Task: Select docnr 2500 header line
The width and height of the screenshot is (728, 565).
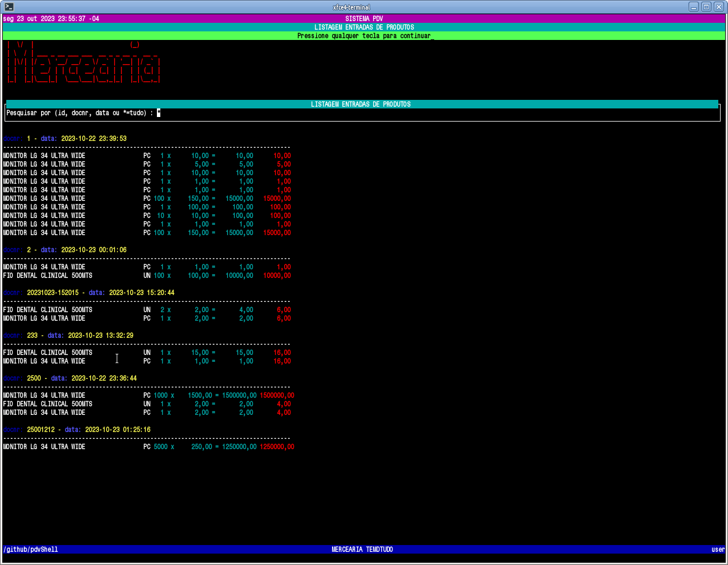Action: tap(70, 378)
